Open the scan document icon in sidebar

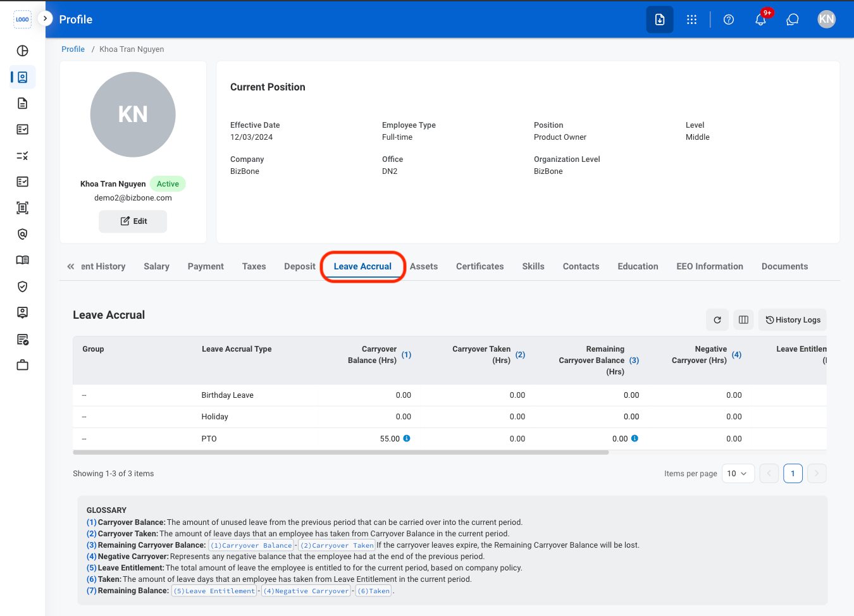[22, 207]
